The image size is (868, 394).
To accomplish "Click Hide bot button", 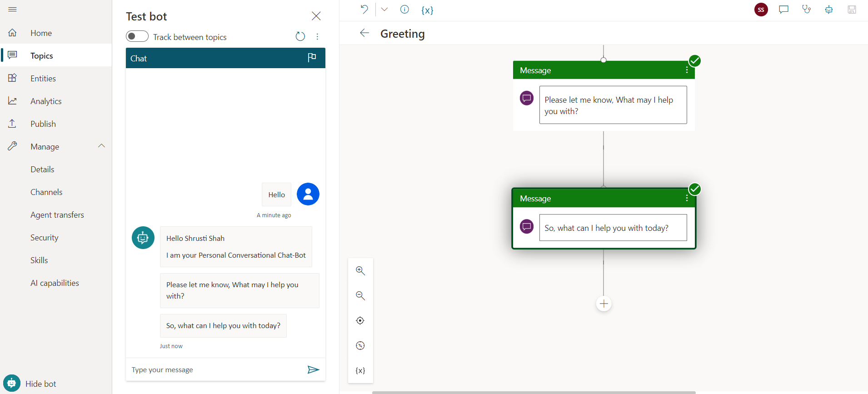I will point(30,384).
